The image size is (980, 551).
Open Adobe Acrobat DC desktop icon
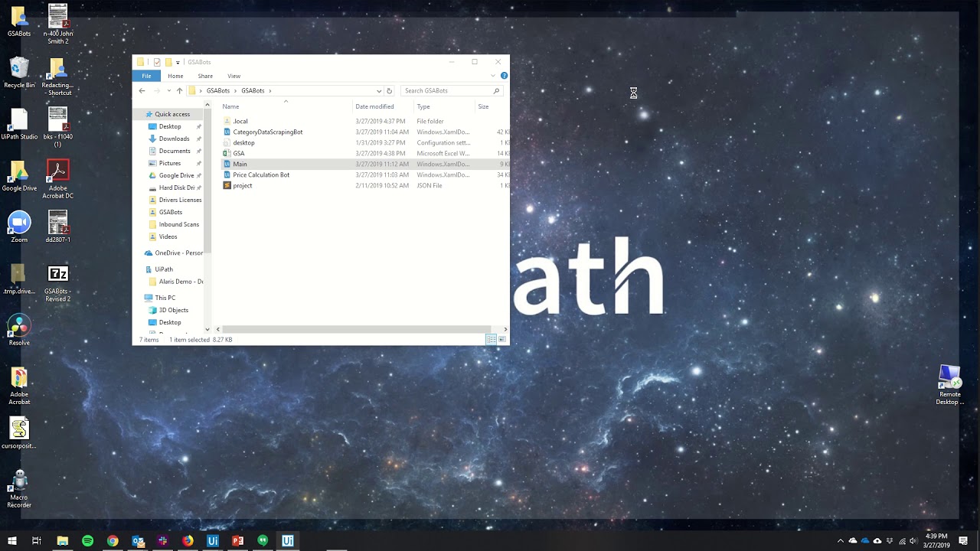click(58, 179)
